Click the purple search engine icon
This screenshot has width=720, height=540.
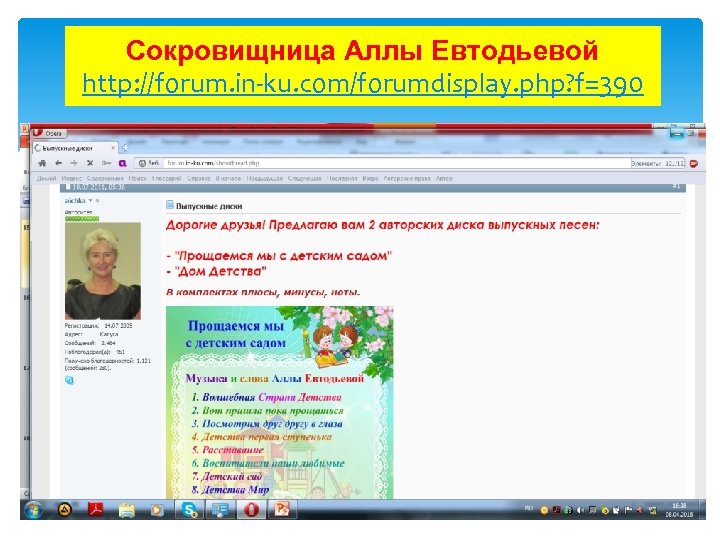pos(123,163)
